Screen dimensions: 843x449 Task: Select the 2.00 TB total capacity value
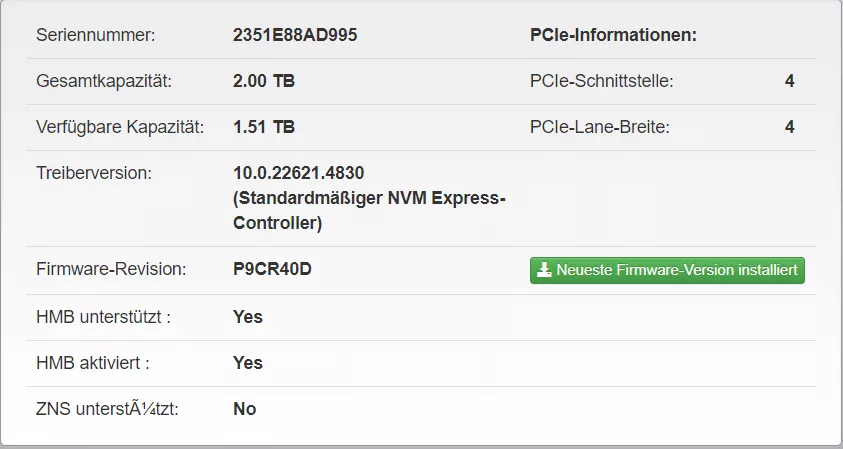coord(263,81)
